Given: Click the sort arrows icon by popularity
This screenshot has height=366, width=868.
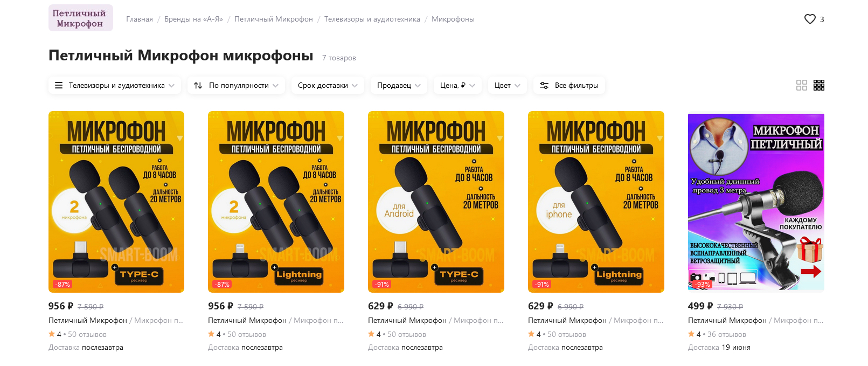Looking at the screenshot, I should 198,85.
